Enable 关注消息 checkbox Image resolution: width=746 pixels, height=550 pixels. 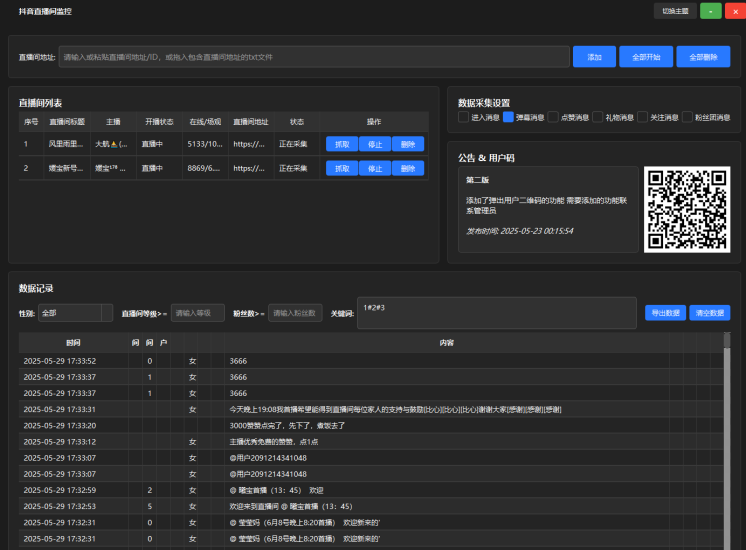pyautogui.click(x=642, y=117)
